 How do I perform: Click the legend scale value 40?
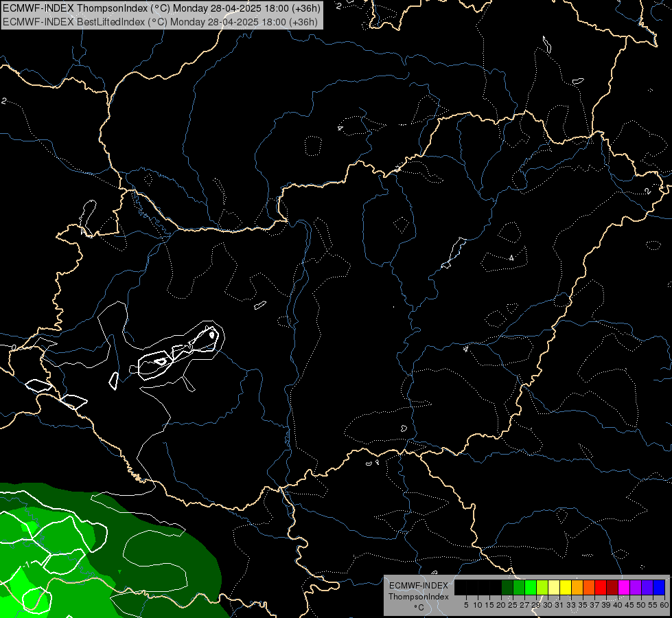[x=618, y=605]
